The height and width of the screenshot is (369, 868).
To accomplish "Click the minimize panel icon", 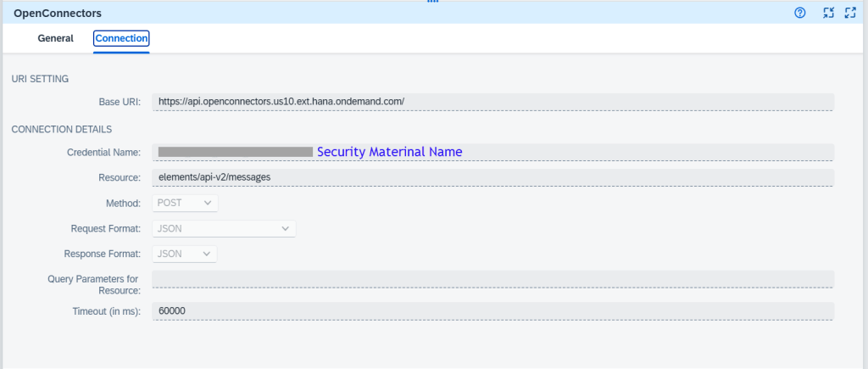I will tap(830, 13).
